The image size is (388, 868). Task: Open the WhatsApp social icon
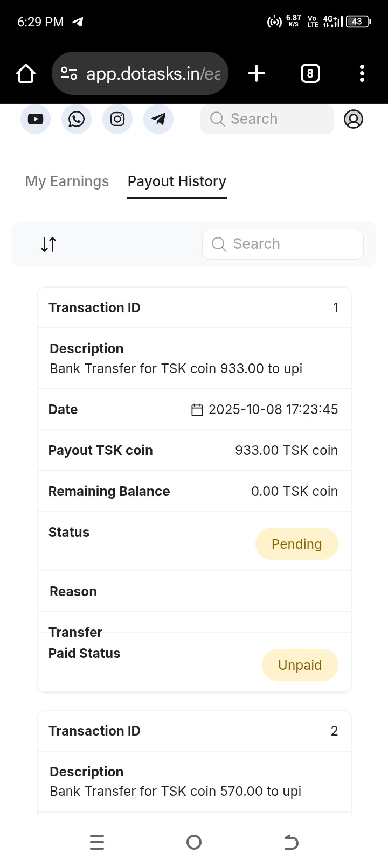[x=77, y=119]
